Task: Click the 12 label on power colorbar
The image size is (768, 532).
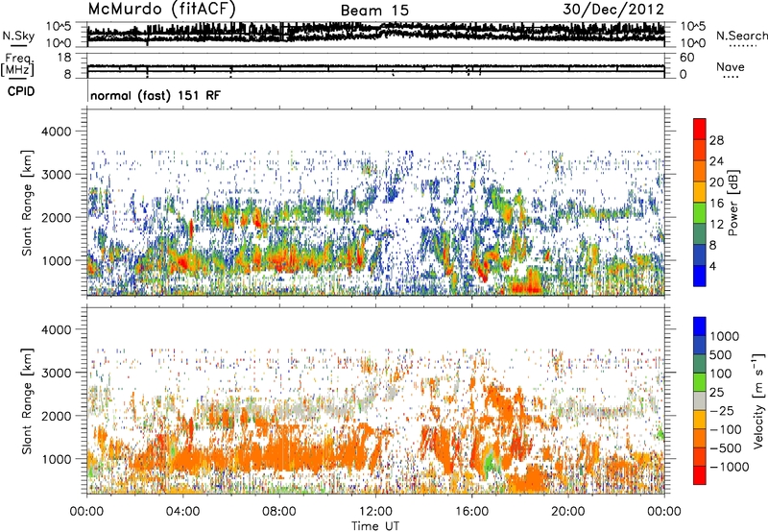Action: (716, 225)
